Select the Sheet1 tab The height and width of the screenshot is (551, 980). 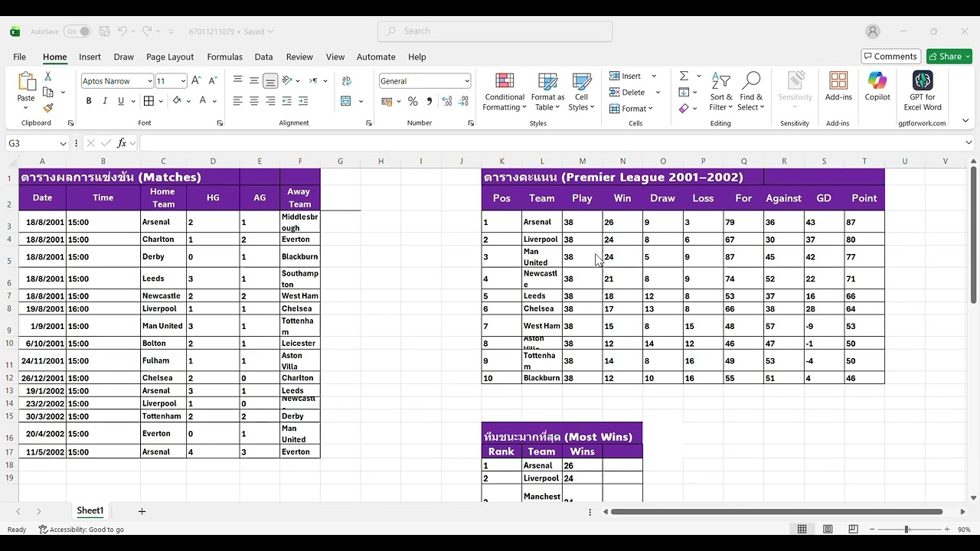point(90,510)
